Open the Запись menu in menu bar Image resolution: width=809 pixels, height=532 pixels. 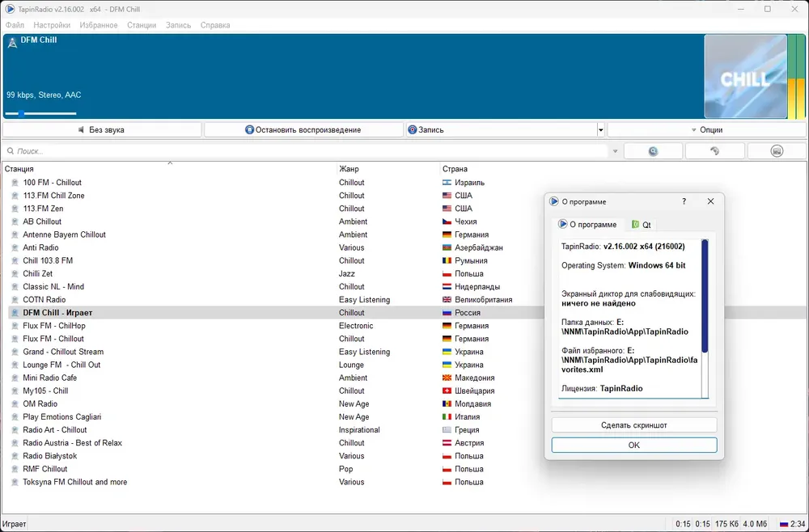coord(179,25)
